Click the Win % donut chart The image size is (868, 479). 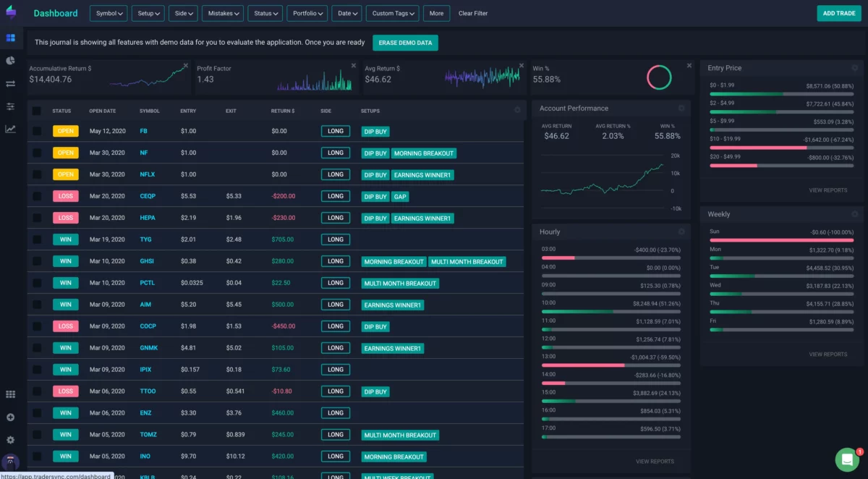tap(659, 75)
